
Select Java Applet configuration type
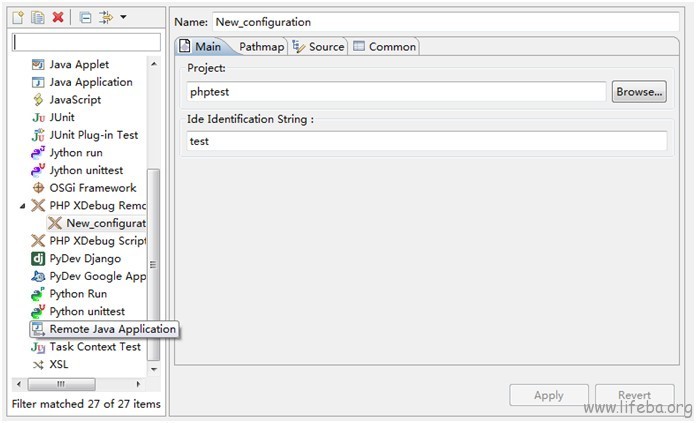tap(79, 64)
